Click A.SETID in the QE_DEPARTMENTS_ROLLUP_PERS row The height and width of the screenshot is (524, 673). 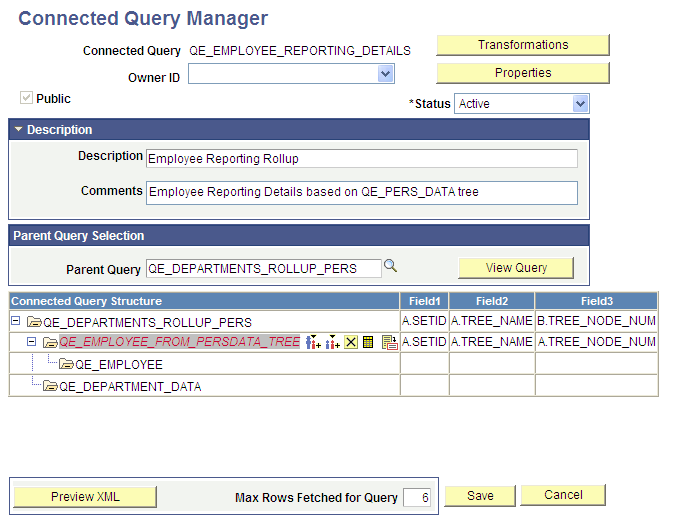424,321
